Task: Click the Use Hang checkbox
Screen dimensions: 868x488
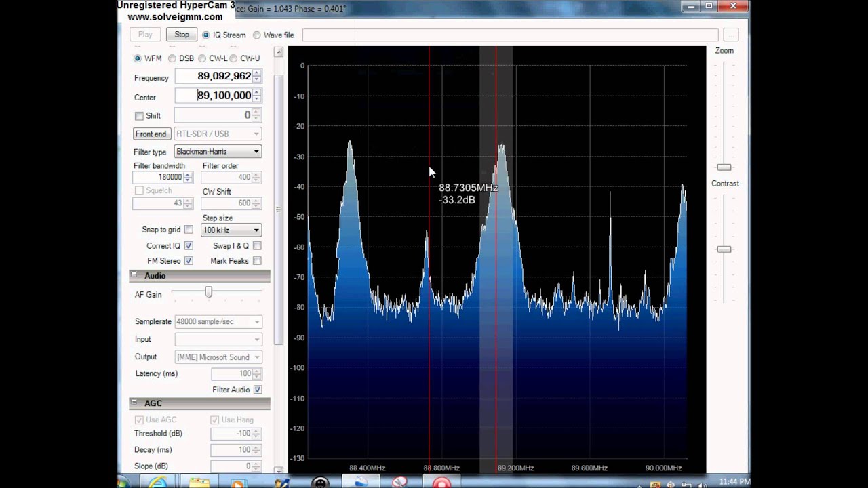Action: 214,420
